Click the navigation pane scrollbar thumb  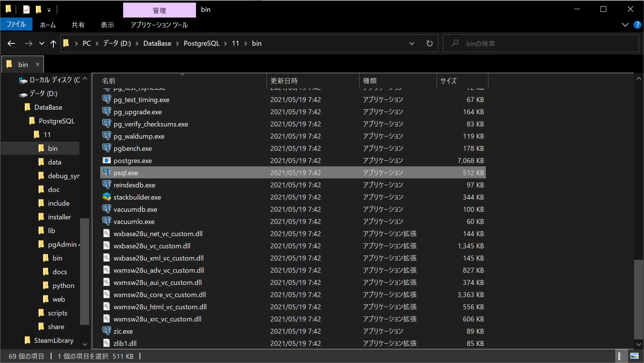point(85,271)
